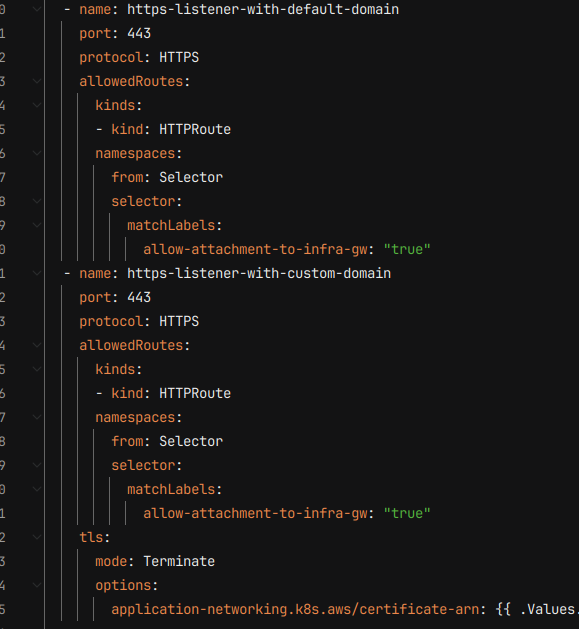Click the options key under tls

[x=123, y=585]
